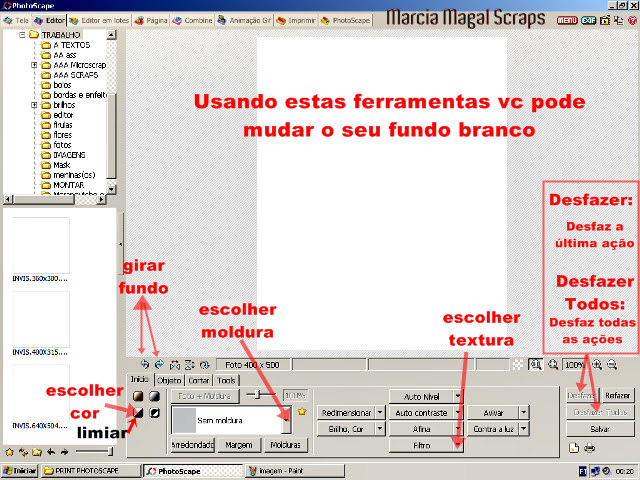Viewport: 640px width, 480px height.
Task: Click the forward arrow icon below thumbnails
Action: 64,452
